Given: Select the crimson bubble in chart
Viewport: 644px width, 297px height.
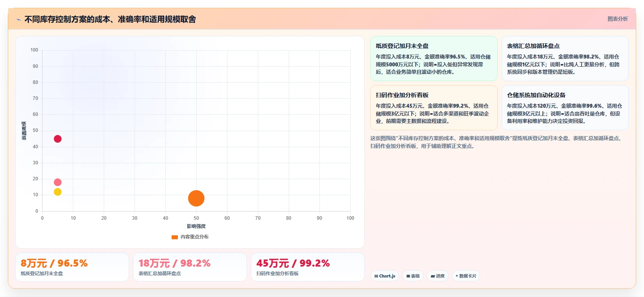Looking at the screenshot, I should pyautogui.click(x=58, y=139).
